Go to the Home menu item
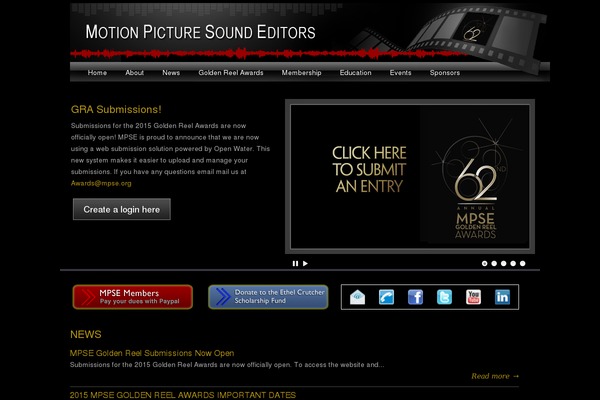 pyautogui.click(x=97, y=73)
